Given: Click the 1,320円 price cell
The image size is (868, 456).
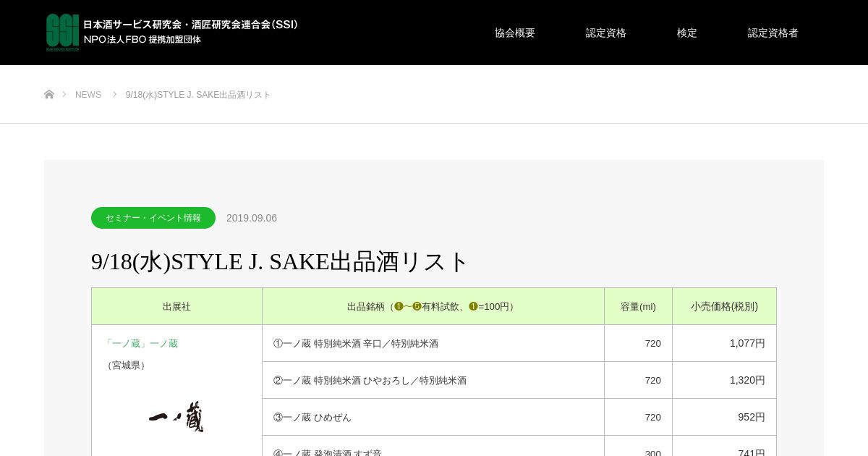Looking at the screenshot, I should coord(724,380).
